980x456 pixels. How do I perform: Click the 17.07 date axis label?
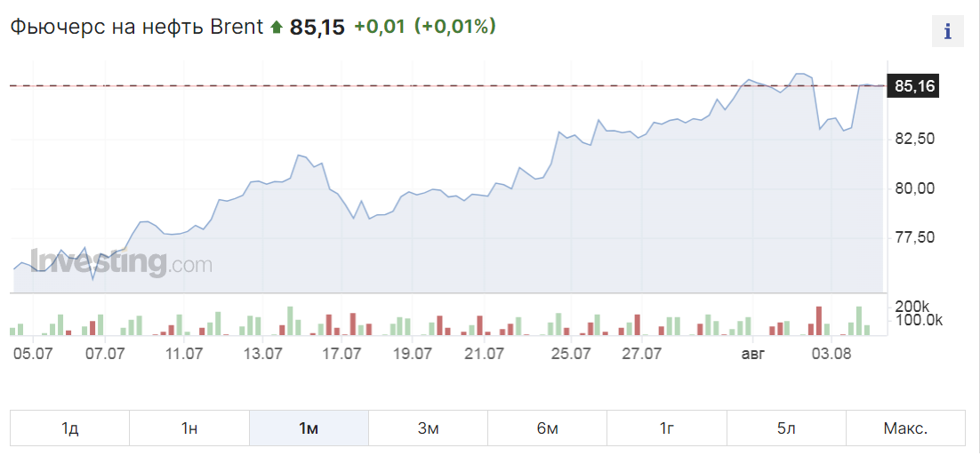click(340, 354)
